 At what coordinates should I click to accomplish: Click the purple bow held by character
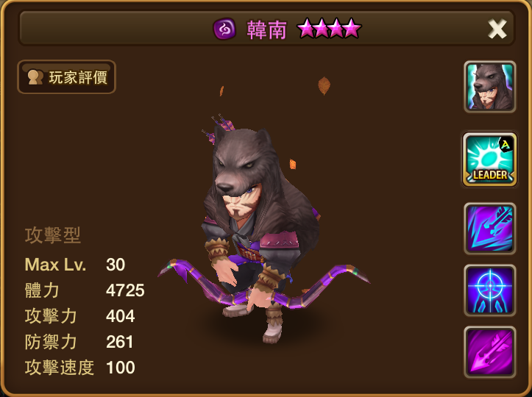pos(263,284)
